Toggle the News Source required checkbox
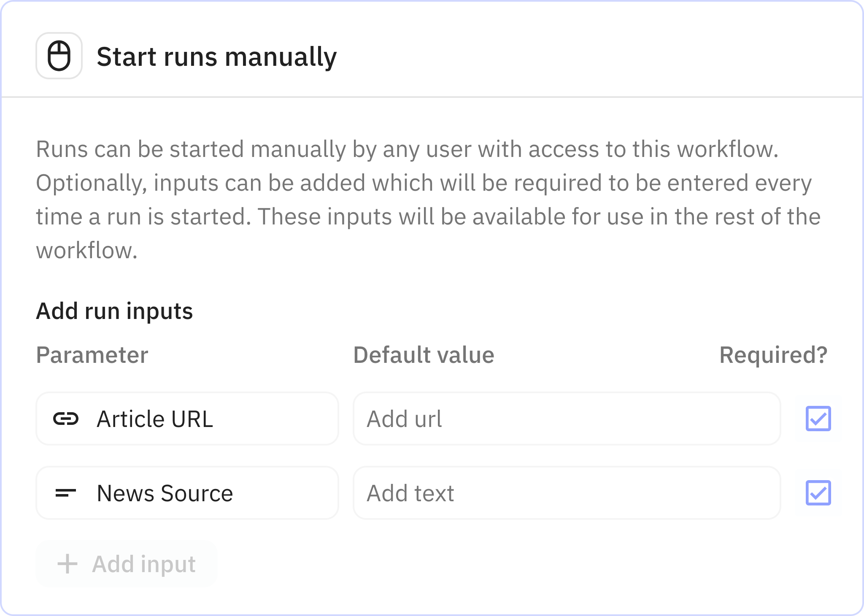This screenshot has height=616, width=864. (x=818, y=493)
